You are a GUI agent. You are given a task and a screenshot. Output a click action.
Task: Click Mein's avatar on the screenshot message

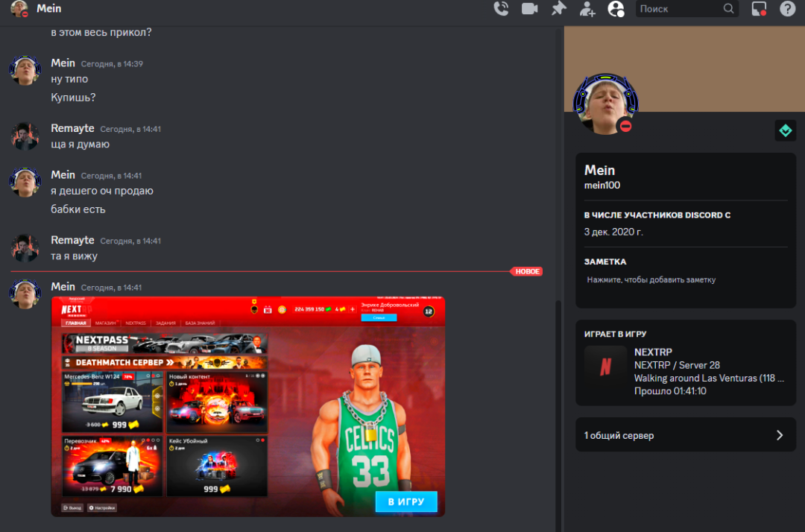(x=25, y=294)
